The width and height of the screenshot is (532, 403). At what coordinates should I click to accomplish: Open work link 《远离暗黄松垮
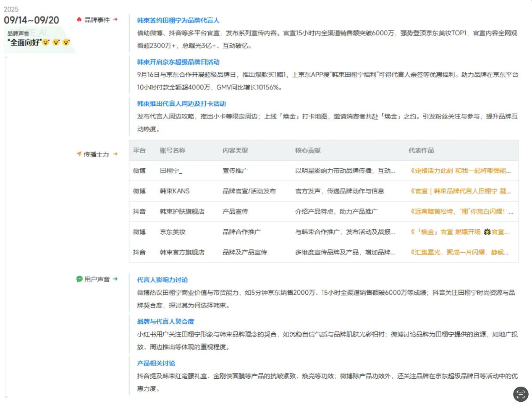(x=461, y=212)
